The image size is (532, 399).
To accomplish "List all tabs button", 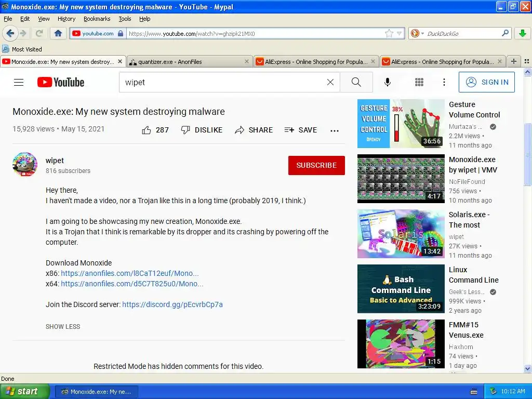I will [x=527, y=61].
